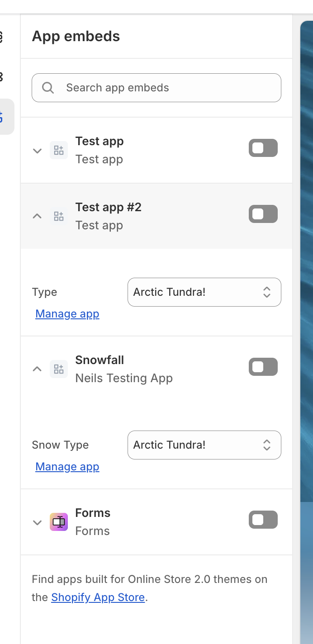
Task: Open the Type dropdown showing Arctic Tundra!
Action: pos(204,292)
